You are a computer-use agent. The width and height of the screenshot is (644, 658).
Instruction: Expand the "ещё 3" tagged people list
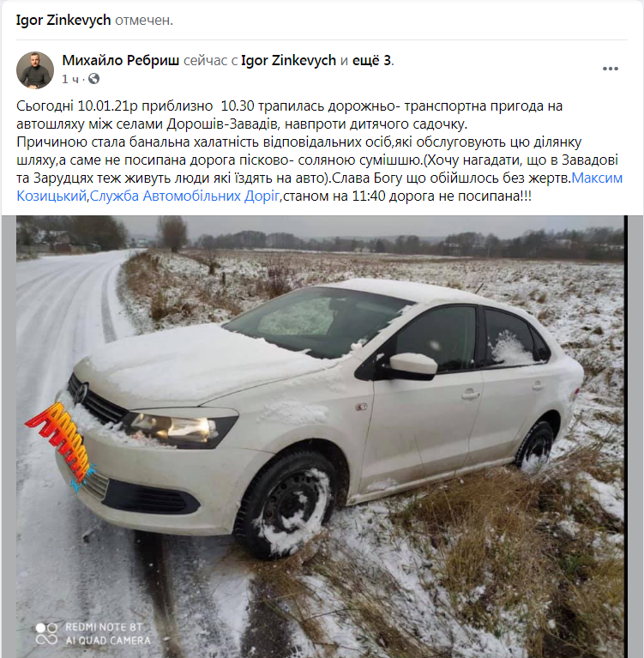click(x=371, y=60)
